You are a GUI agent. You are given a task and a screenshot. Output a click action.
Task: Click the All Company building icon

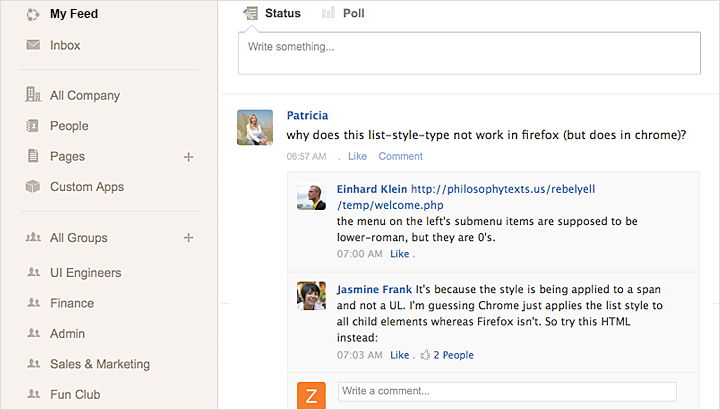click(33, 95)
